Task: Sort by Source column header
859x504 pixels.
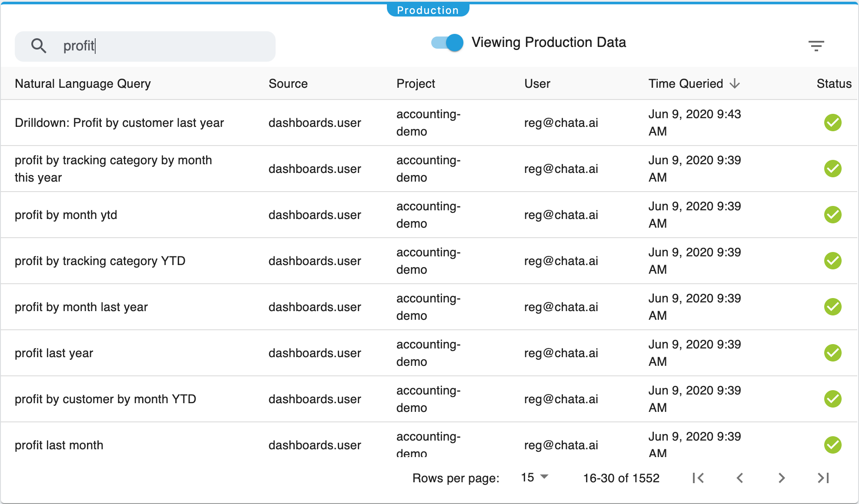Action: click(288, 83)
